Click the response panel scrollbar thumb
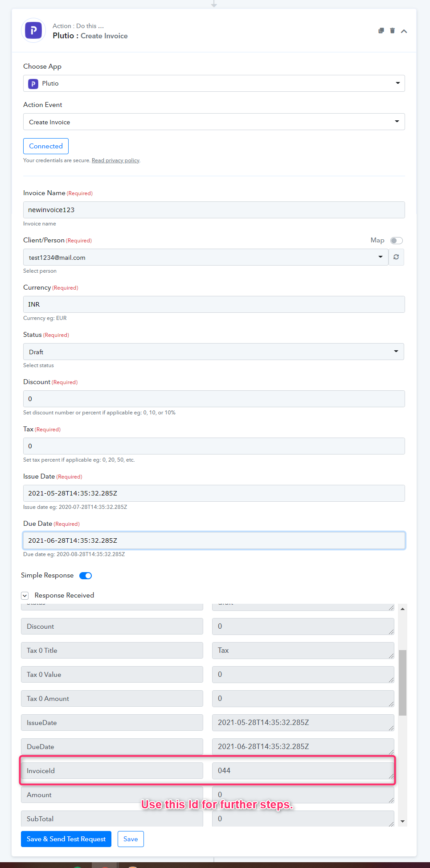The width and height of the screenshot is (430, 868). 402,683
